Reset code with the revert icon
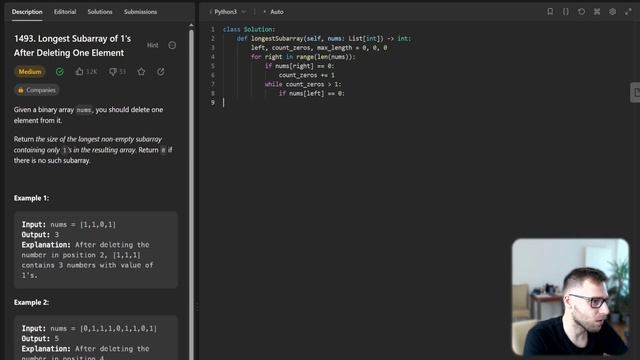 click(x=581, y=12)
